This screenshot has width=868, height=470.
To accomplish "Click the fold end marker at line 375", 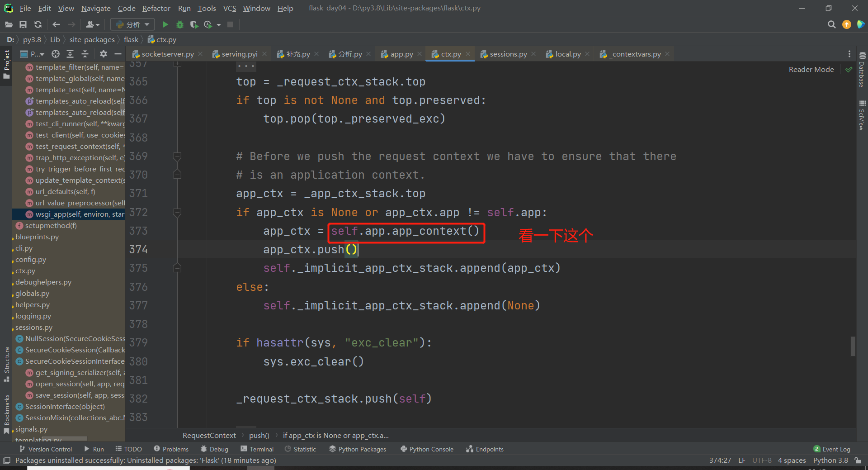I will [177, 268].
